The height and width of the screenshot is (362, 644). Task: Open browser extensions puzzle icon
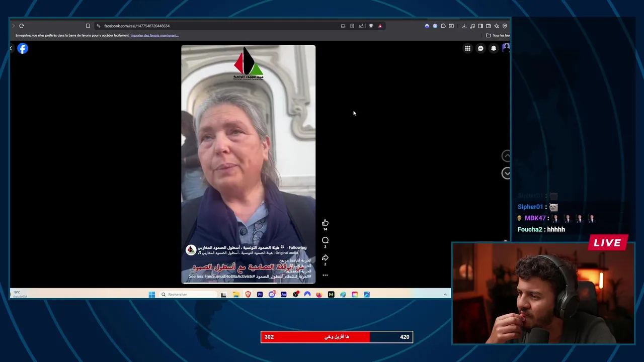tap(443, 26)
